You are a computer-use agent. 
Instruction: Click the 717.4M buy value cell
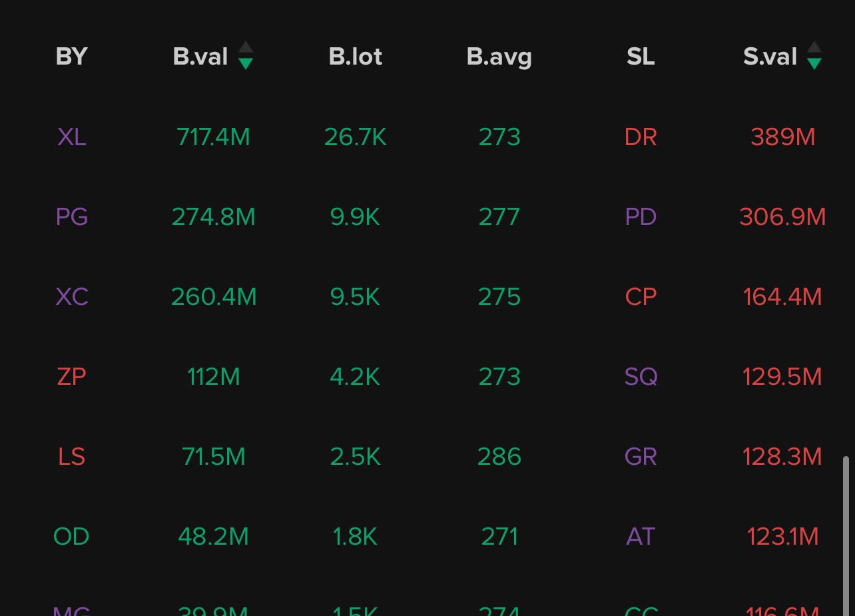pos(213,137)
